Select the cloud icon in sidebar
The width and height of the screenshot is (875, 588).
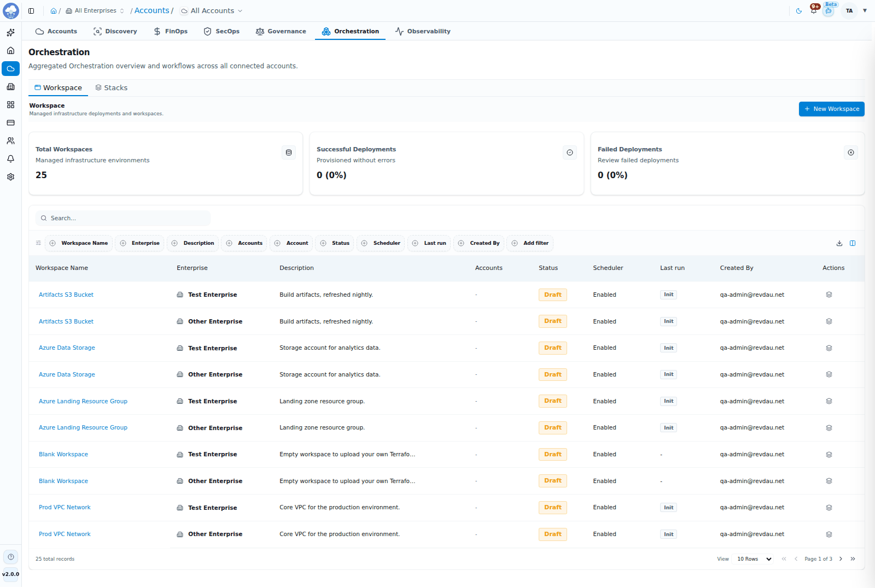10,69
